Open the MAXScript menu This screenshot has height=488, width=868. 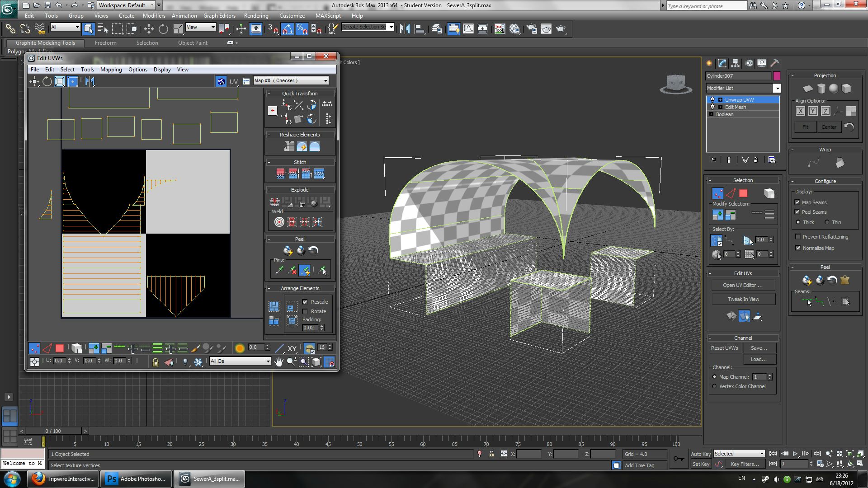coord(328,15)
